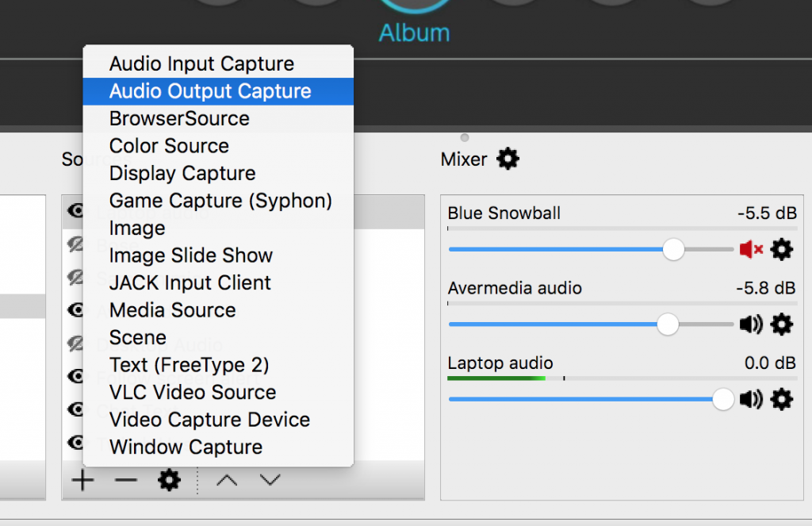The height and width of the screenshot is (526, 812).
Task: Click the Laptop audio volume slider handle
Action: point(723,400)
